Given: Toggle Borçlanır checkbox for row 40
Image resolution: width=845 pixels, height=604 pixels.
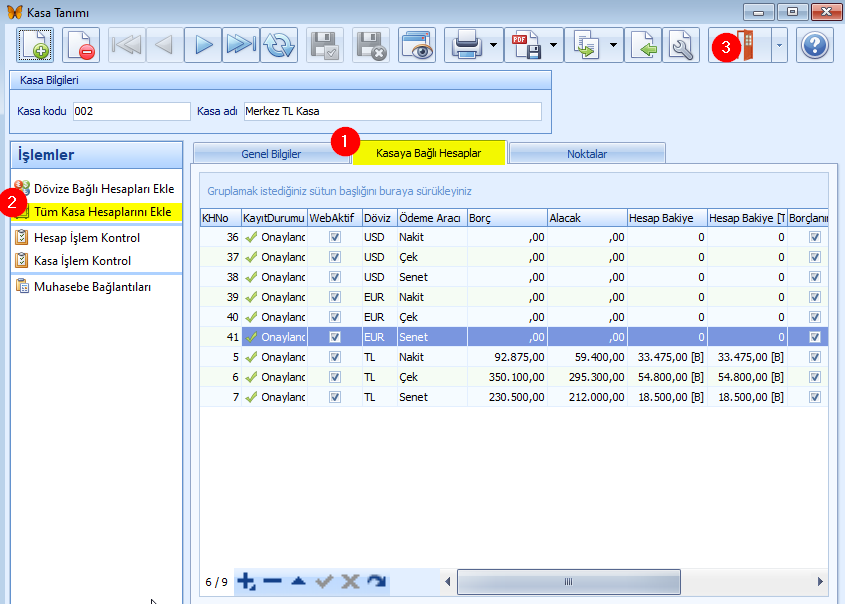Looking at the screenshot, I should pyautogui.click(x=815, y=317).
